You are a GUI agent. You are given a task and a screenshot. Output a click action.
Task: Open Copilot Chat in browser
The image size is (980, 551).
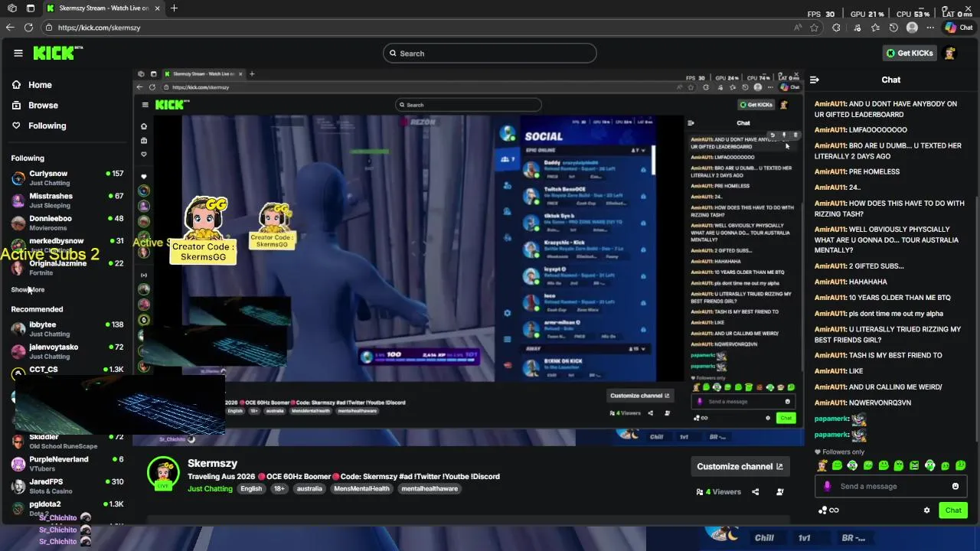[x=959, y=28]
